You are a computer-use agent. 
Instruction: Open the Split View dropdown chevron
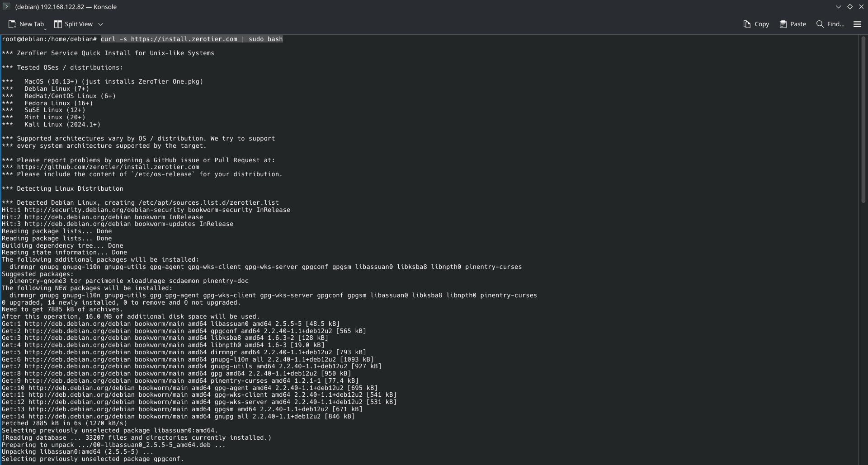click(x=101, y=24)
